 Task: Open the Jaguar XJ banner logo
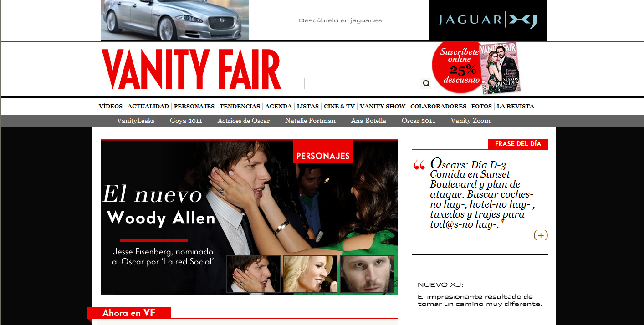tap(488, 20)
